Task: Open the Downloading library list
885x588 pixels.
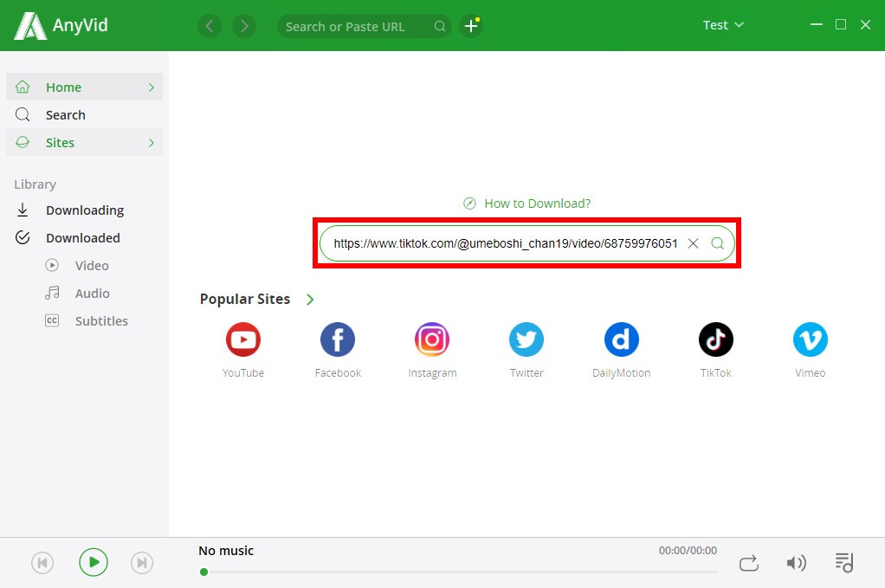Action: (85, 210)
